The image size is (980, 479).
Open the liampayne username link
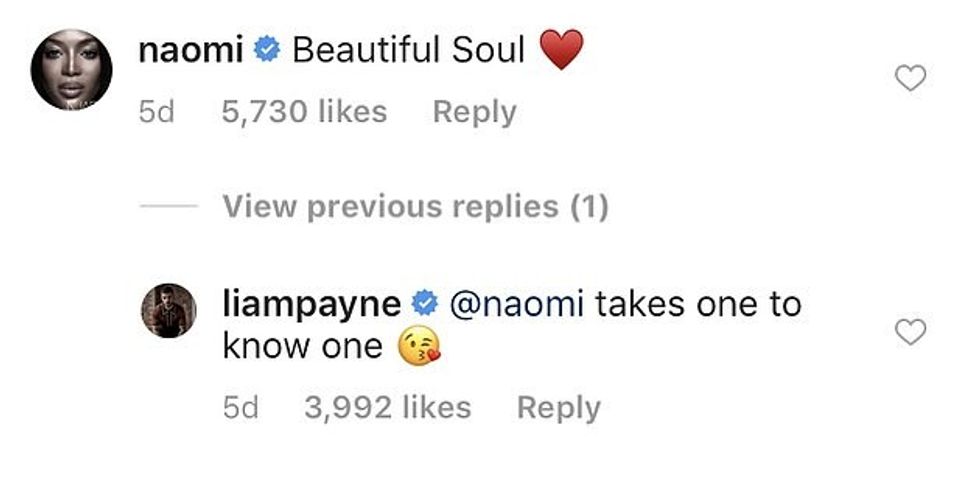(x=313, y=303)
